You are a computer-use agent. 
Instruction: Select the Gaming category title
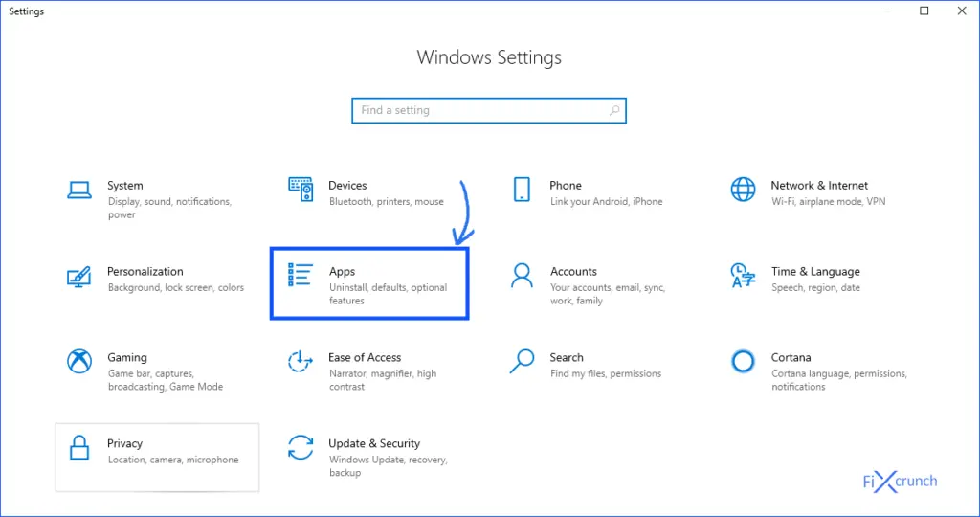(x=127, y=357)
